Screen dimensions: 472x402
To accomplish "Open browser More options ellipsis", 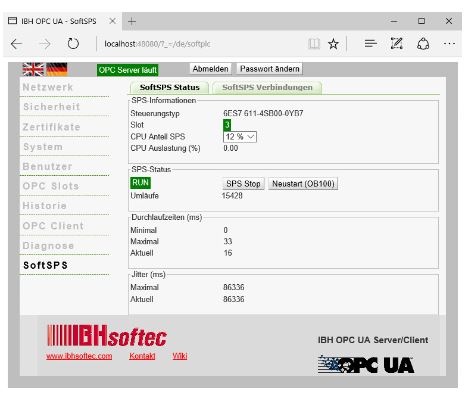I will (x=449, y=43).
